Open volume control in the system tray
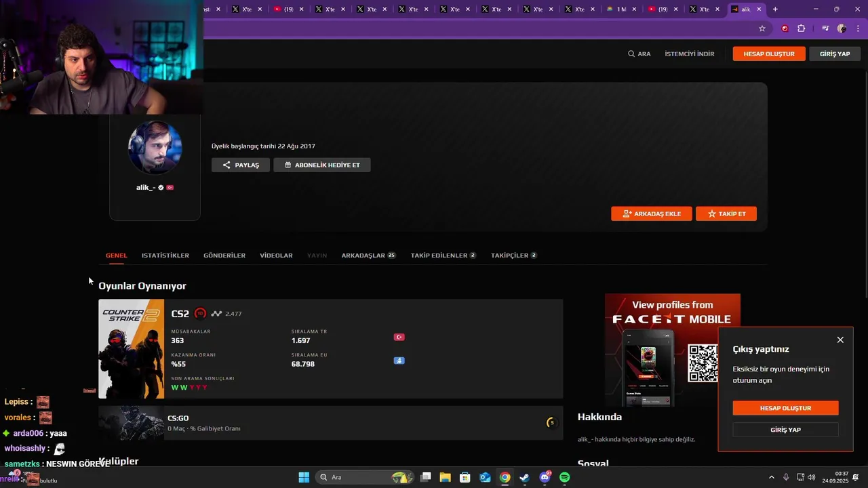Screen dimensions: 868x488 click(812, 477)
